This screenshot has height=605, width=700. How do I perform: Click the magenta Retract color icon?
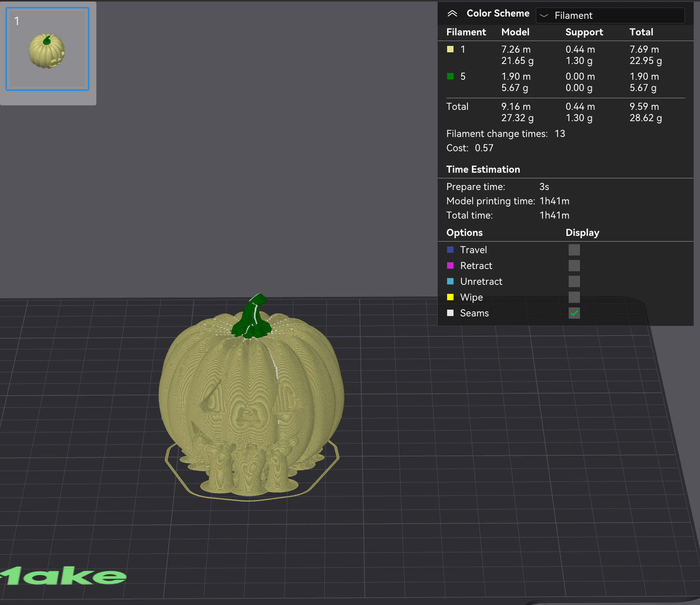point(450,266)
